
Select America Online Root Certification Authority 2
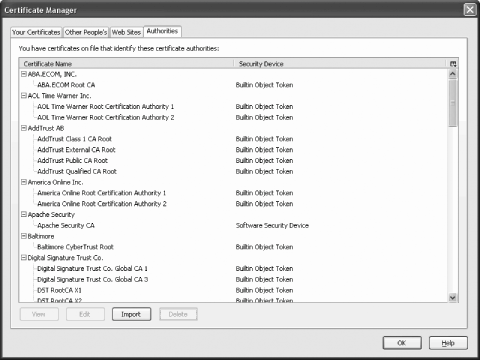pyautogui.click(x=102, y=204)
